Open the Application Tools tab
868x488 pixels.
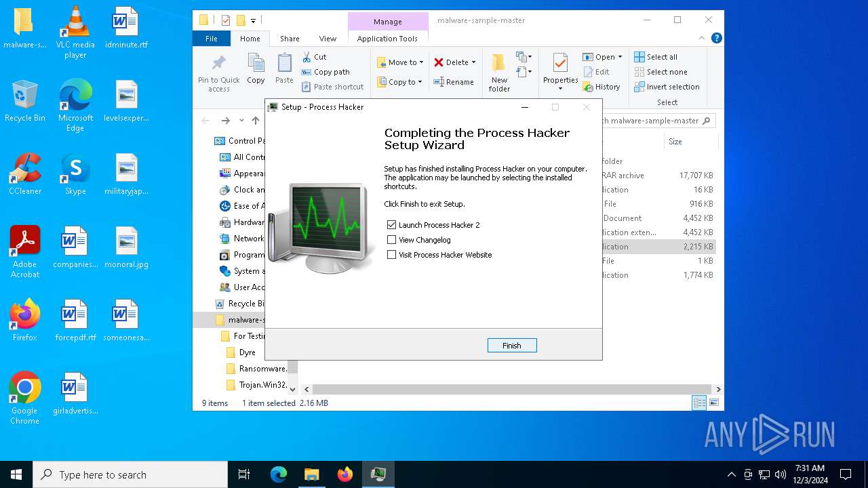click(x=387, y=39)
